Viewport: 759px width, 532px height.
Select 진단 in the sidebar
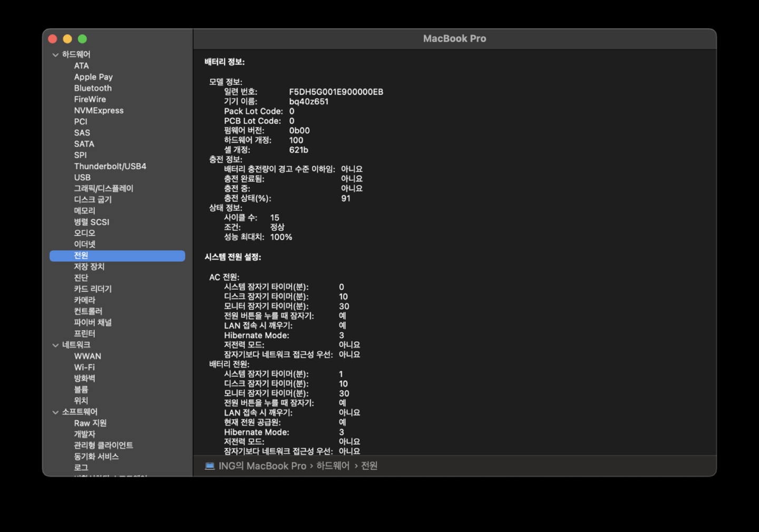click(81, 278)
